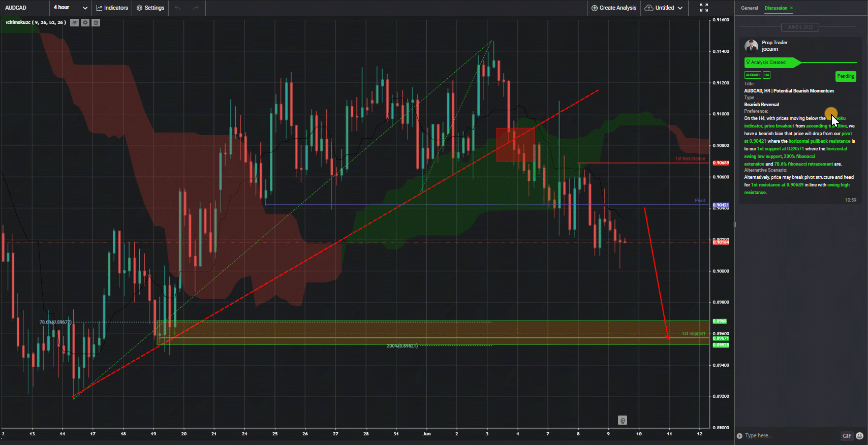Click the 200%(0.89521) fibonacci label
868x445 pixels.
point(402,346)
